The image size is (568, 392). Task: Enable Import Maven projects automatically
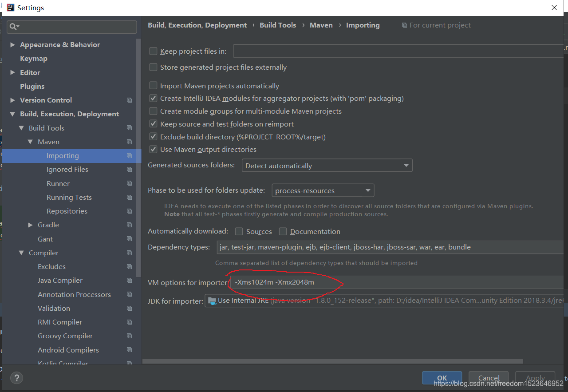(154, 86)
